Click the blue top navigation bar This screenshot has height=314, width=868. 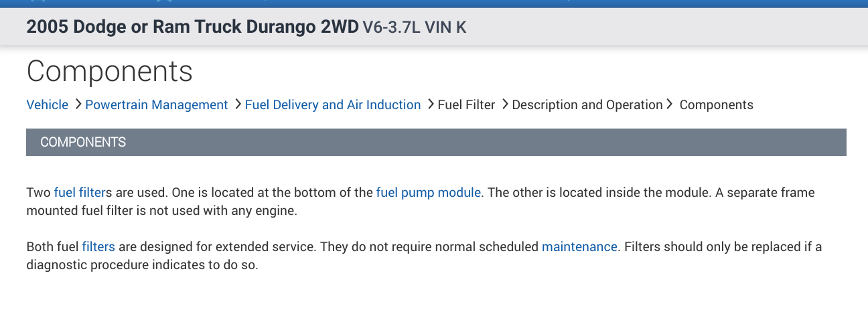(x=434, y=3)
